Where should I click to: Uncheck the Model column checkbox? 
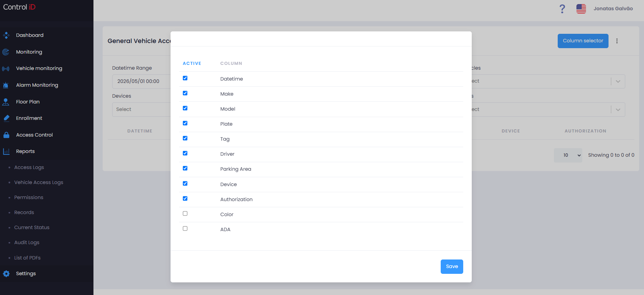coord(185,108)
